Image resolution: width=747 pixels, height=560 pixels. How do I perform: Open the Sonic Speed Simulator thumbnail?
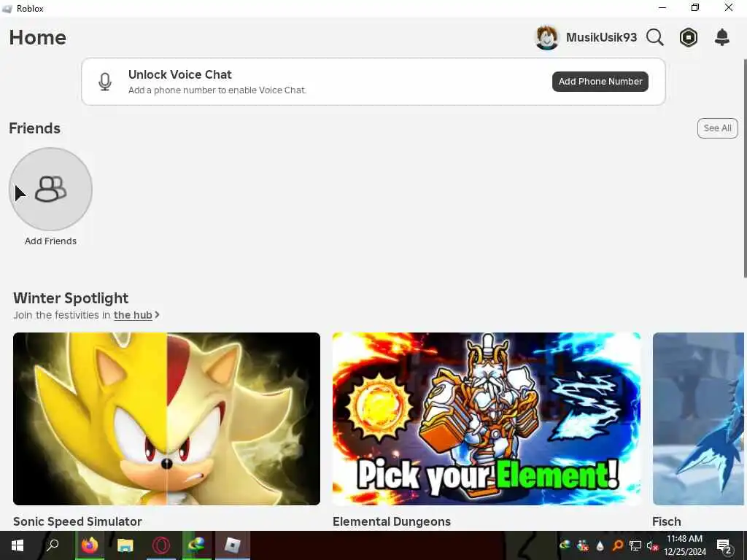tap(167, 419)
